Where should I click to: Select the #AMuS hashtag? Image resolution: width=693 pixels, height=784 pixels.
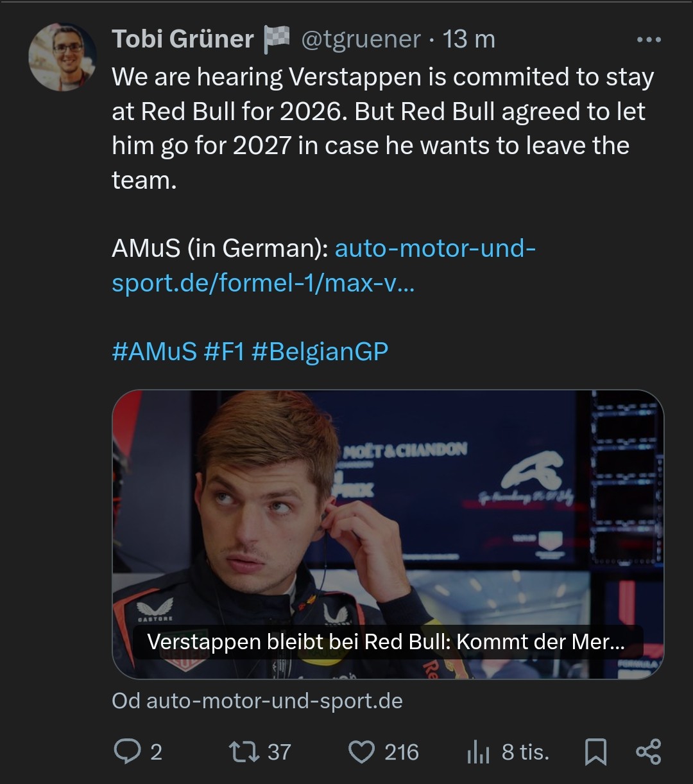point(154,353)
